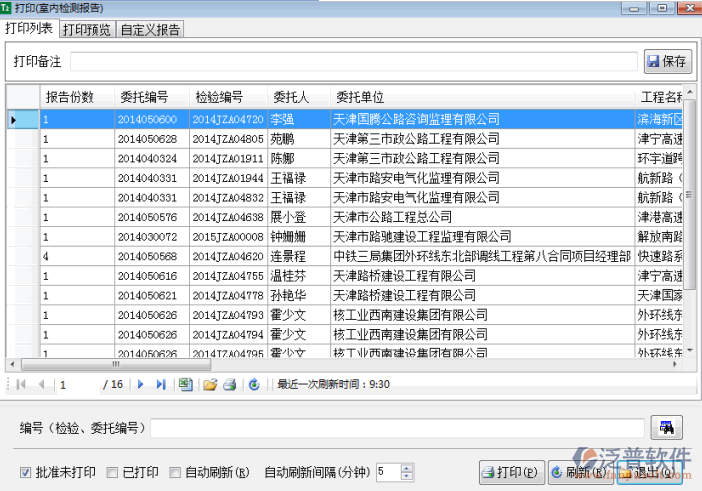This screenshot has height=491, width=702.
Task: Go to the first page arrow
Action: tap(20, 384)
